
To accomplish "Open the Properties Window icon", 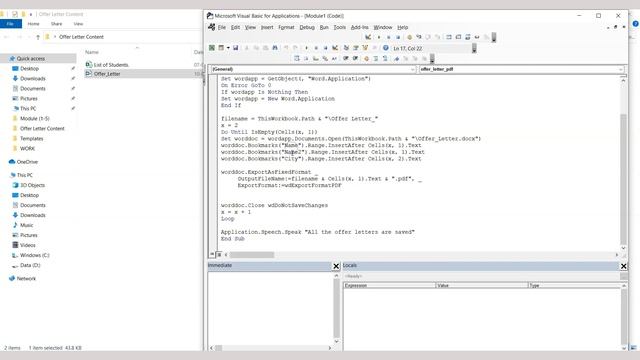I will (x=356, y=48).
